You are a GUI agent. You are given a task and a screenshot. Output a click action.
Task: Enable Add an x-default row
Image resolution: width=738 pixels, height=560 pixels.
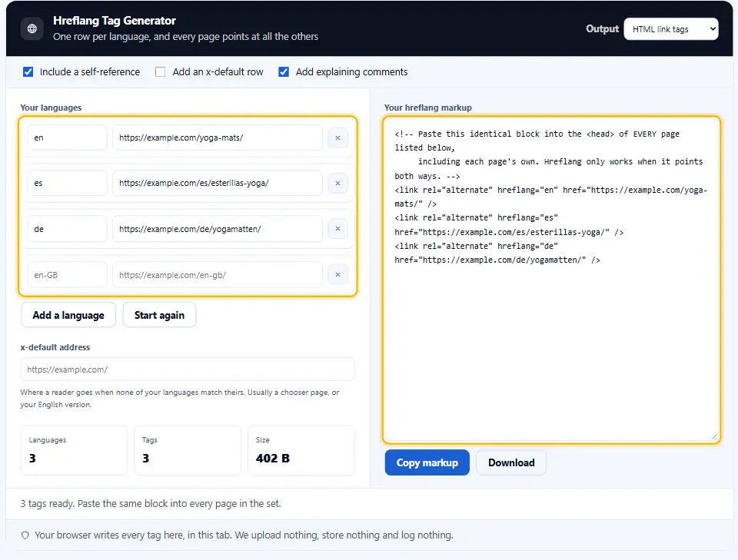click(x=161, y=72)
